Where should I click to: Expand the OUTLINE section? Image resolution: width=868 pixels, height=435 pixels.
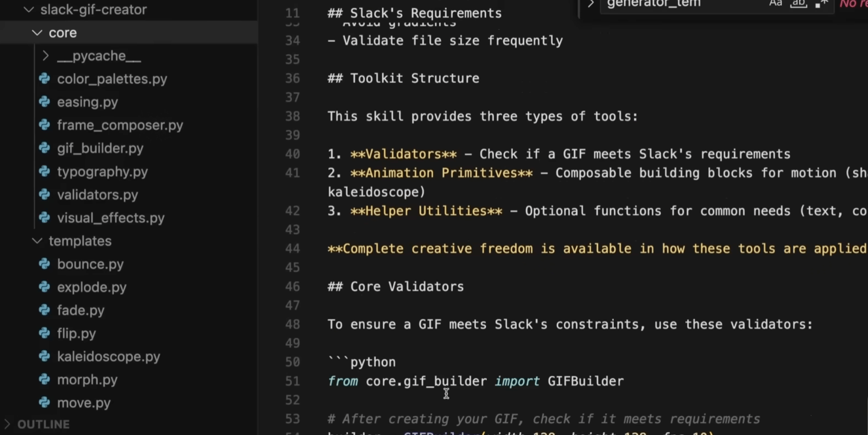(7, 424)
